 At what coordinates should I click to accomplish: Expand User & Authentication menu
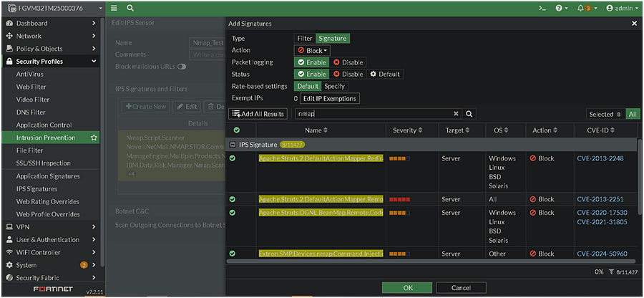pyautogui.click(x=50, y=240)
